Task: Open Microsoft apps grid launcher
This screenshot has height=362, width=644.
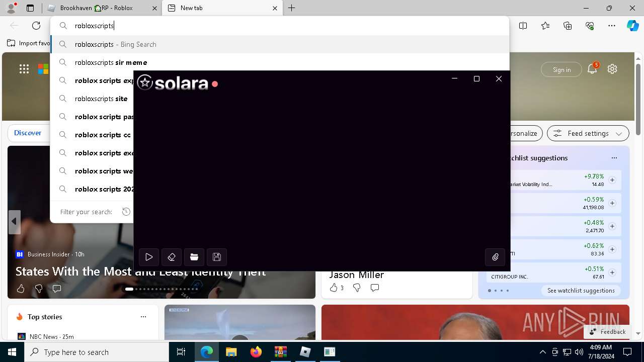Action: pyautogui.click(x=24, y=69)
